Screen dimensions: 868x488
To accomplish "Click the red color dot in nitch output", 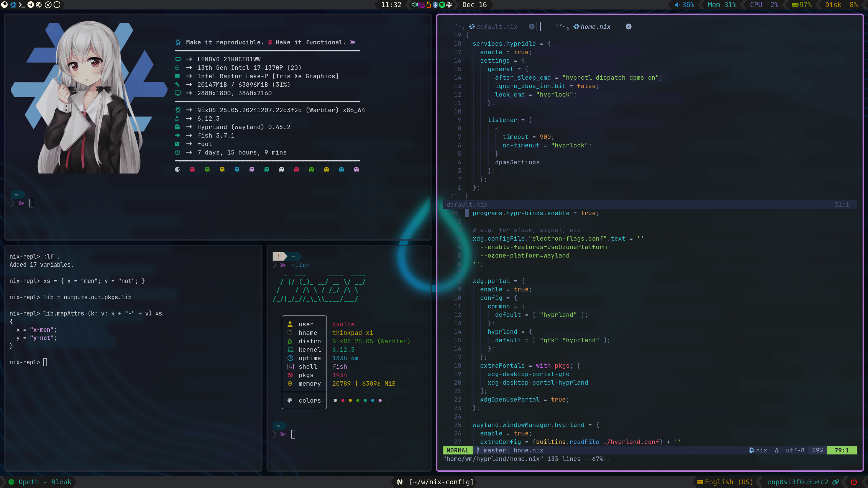I will pyautogui.click(x=343, y=401).
